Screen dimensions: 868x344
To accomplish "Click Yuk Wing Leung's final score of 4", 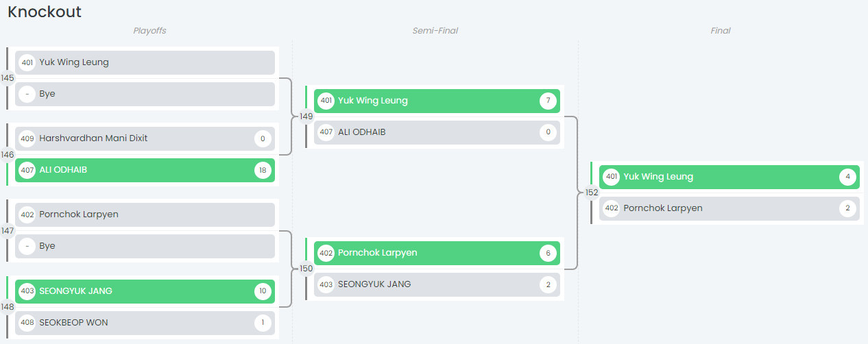I will 847,177.
